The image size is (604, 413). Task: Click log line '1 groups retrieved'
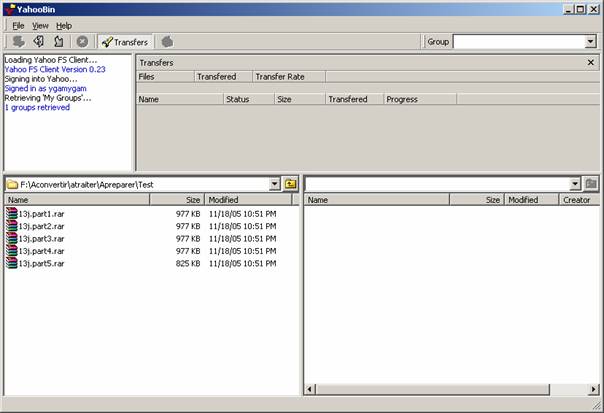point(37,107)
